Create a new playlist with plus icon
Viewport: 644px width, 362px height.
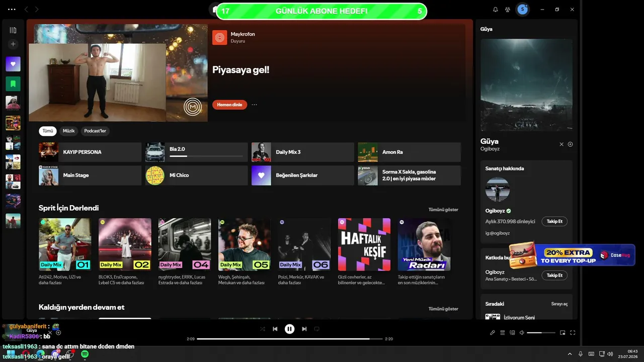pos(13,44)
